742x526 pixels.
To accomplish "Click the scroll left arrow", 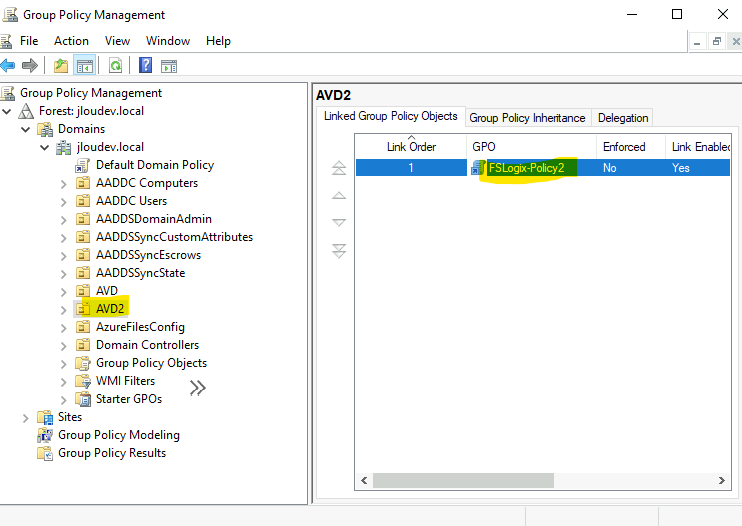I will (364, 480).
